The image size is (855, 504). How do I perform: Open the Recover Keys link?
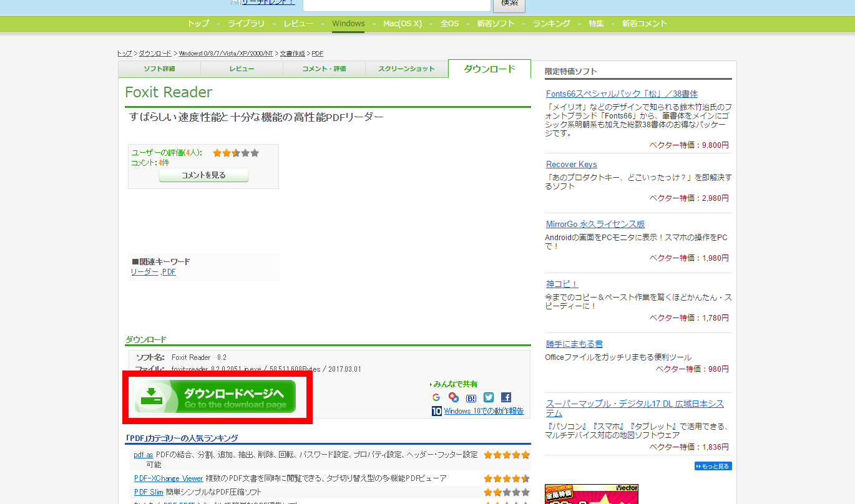(x=572, y=165)
